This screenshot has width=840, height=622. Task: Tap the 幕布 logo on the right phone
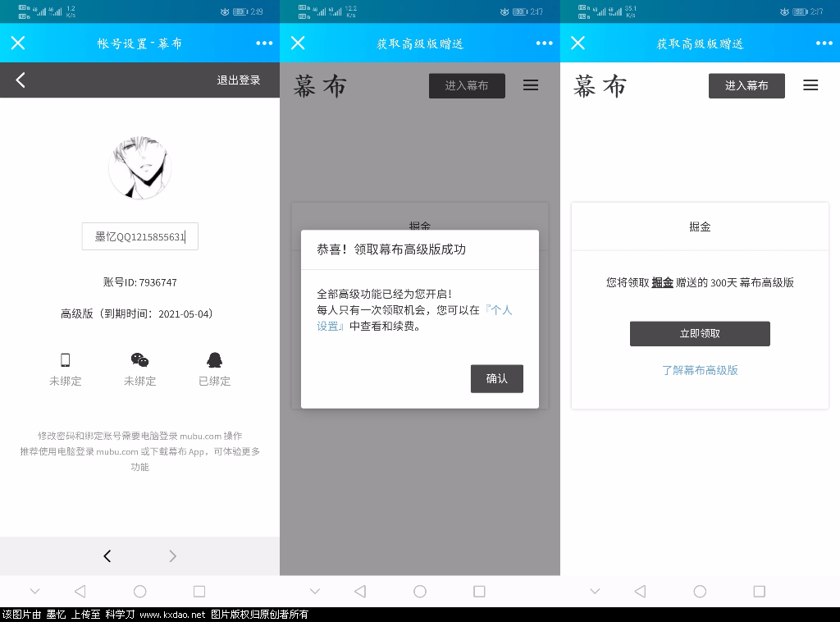(x=600, y=85)
